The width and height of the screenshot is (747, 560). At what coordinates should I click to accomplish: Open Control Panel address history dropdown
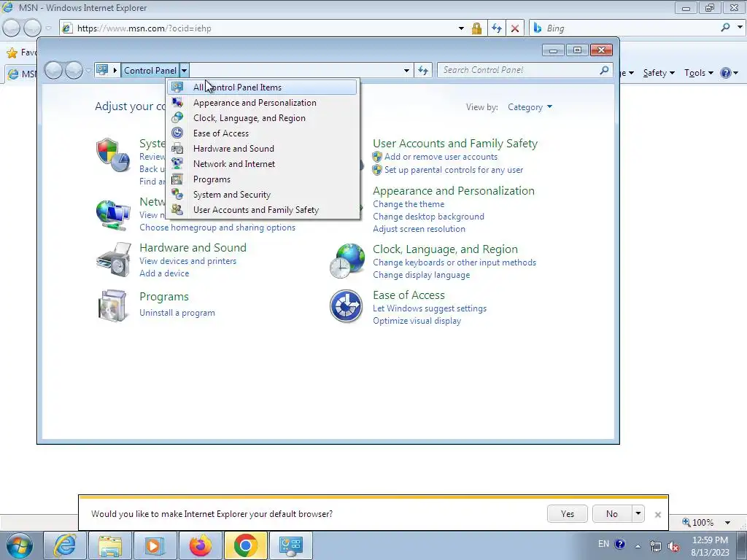(406, 71)
